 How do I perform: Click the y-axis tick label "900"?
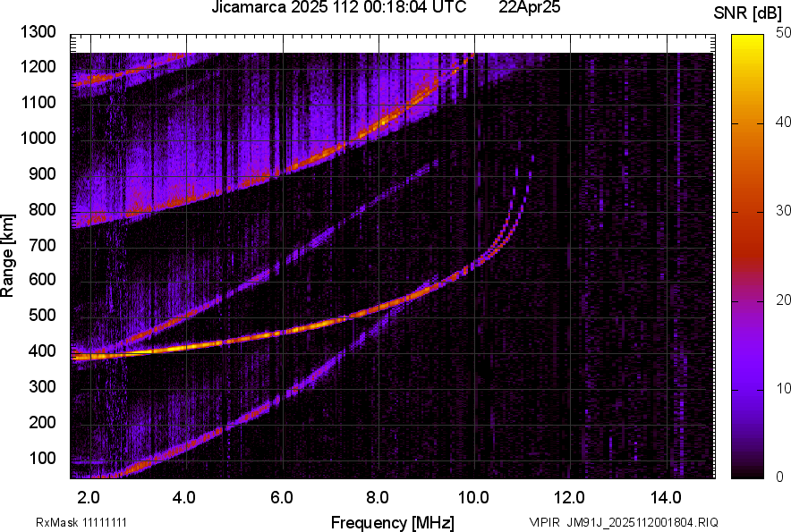click(42, 173)
